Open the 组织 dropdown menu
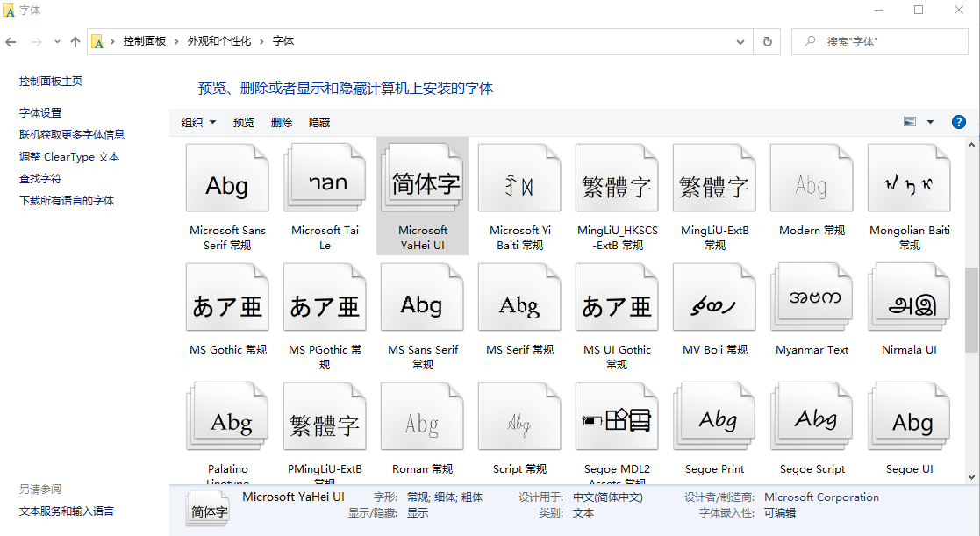The width and height of the screenshot is (980, 536). (199, 123)
